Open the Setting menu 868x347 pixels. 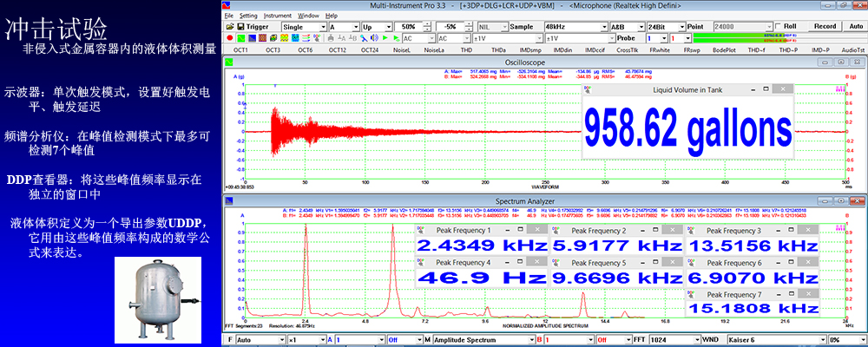point(248,16)
